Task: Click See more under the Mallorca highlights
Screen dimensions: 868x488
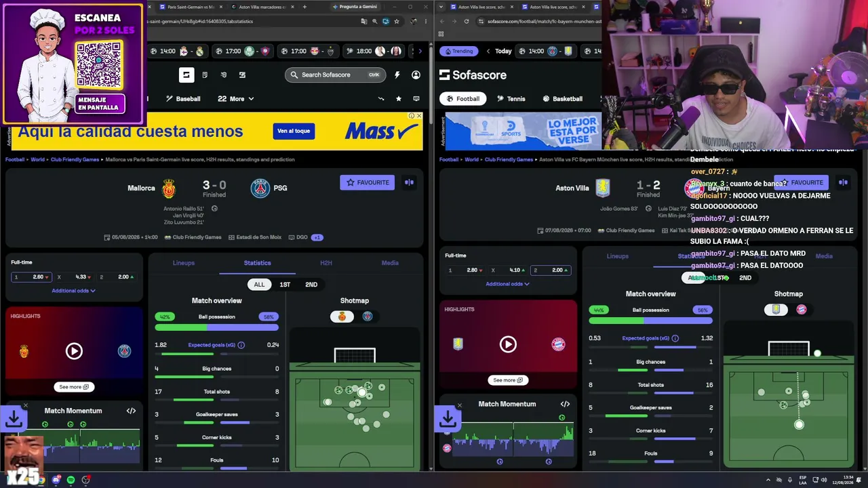Action: (74, 387)
